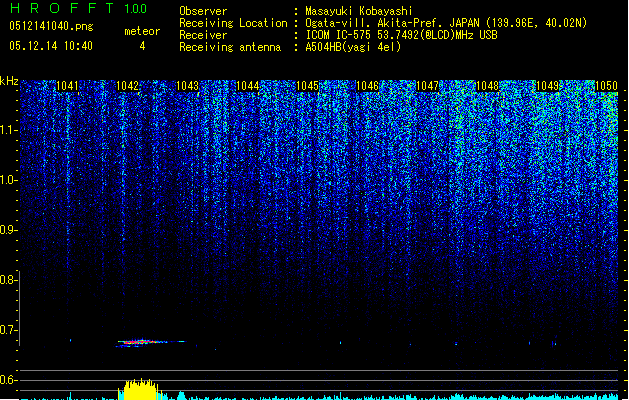This screenshot has height=400, width=629.
Task: Click the yellow peak in the power graph
Action: [140, 389]
